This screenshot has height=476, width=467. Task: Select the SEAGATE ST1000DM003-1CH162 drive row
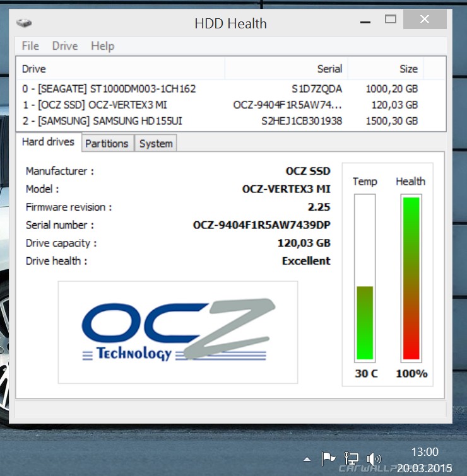[230, 89]
